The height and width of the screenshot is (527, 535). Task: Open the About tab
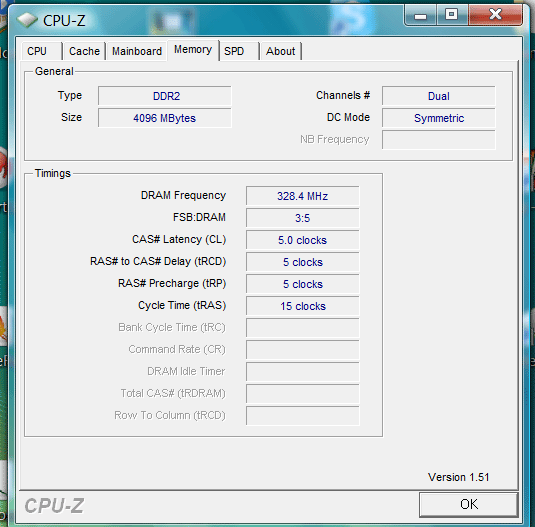click(x=280, y=51)
